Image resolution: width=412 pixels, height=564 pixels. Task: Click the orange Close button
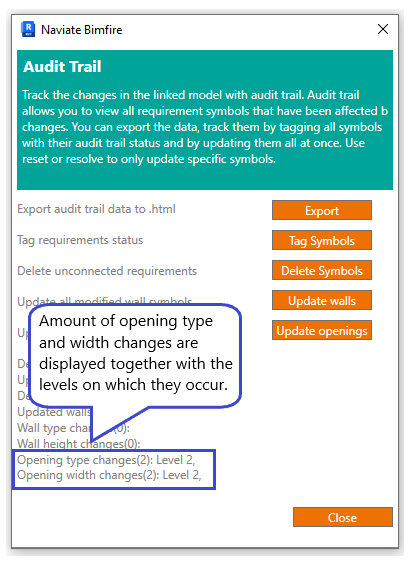343,517
